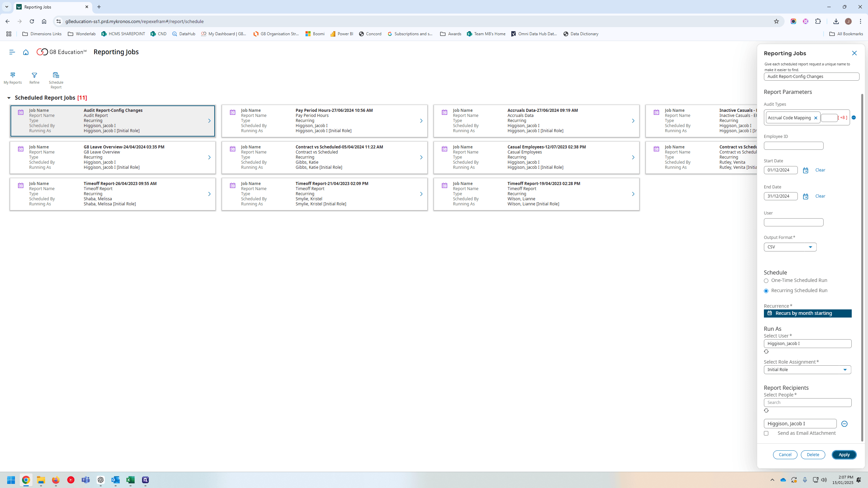
Task: Click the Power BI bookmark
Action: (342, 34)
